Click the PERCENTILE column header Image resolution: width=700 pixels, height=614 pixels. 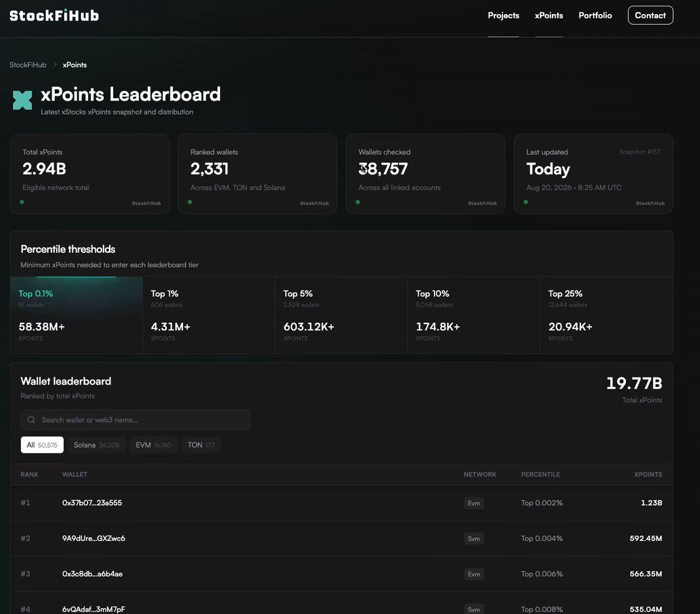[540, 475]
